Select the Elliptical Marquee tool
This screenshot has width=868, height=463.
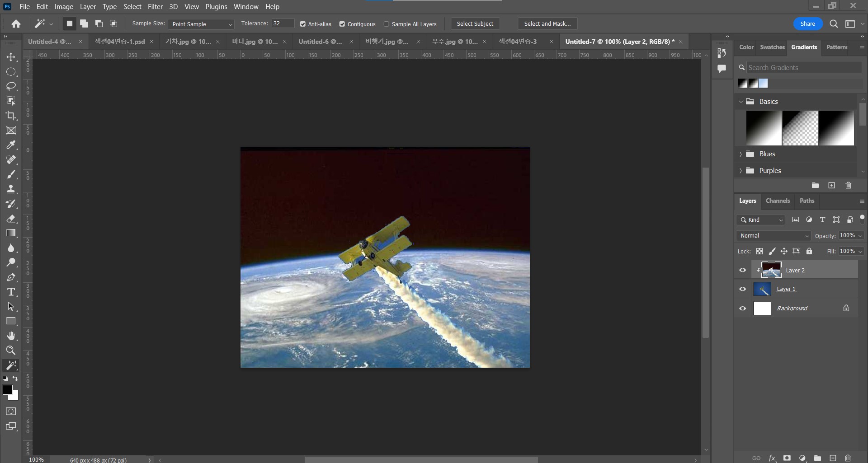[x=11, y=72]
